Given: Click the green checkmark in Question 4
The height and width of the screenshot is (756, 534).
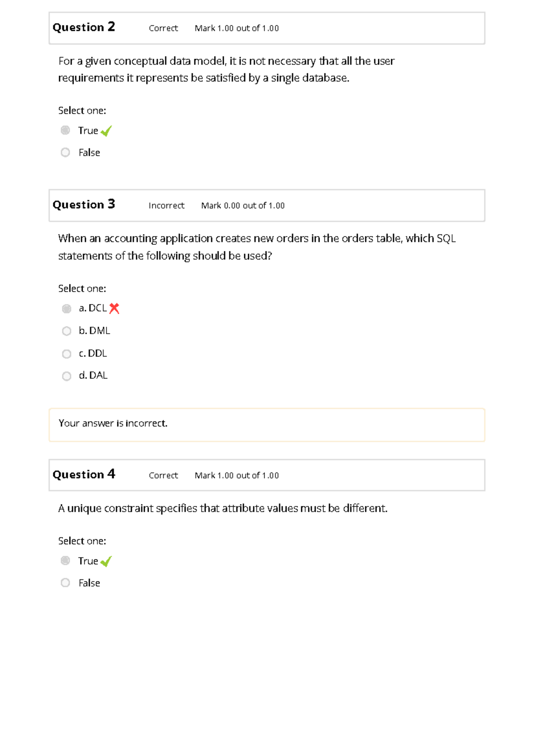Looking at the screenshot, I should [x=106, y=561].
